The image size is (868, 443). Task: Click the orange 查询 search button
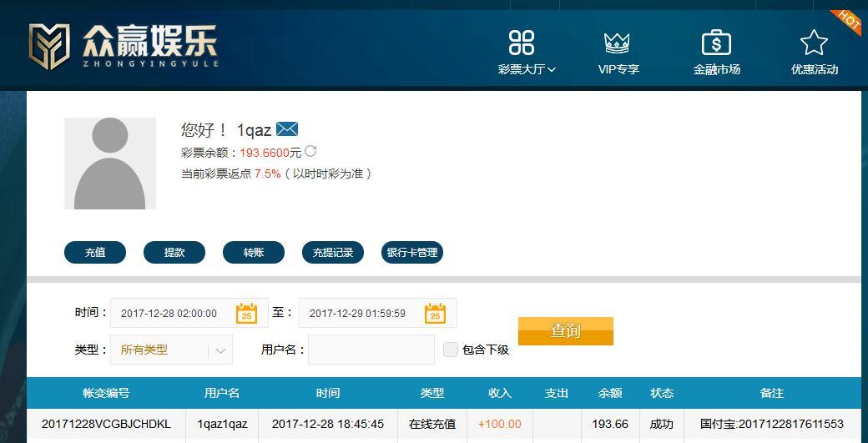(566, 330)
